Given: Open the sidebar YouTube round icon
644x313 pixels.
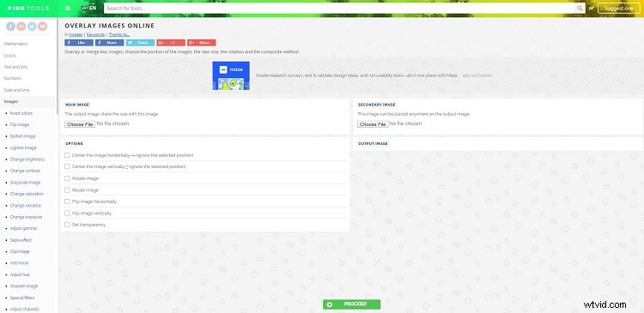Looking at the screenshot, I should coord(43,27).
